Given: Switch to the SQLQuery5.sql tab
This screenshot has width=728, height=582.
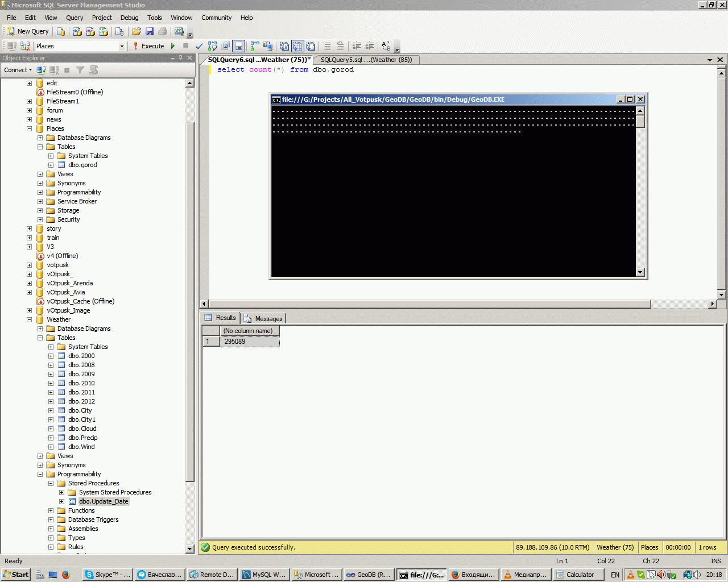Looking at the screenshot, I should 366,60.
